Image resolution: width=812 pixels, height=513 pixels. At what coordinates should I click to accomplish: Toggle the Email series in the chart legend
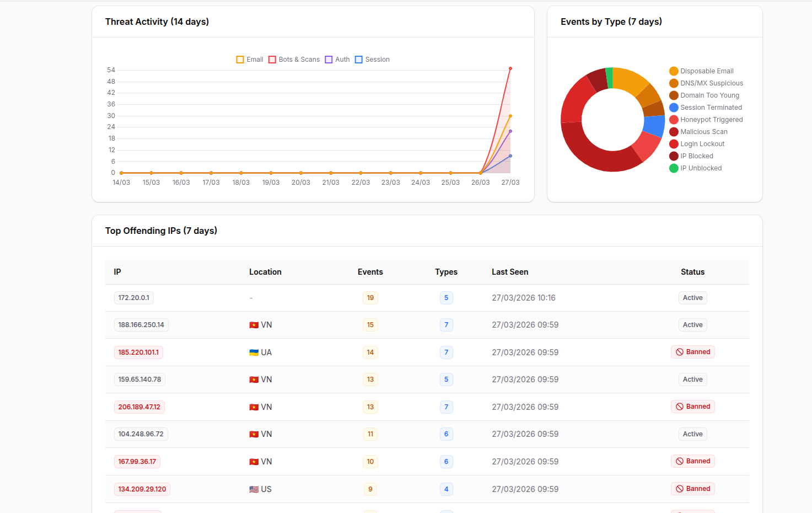[249, 59]
